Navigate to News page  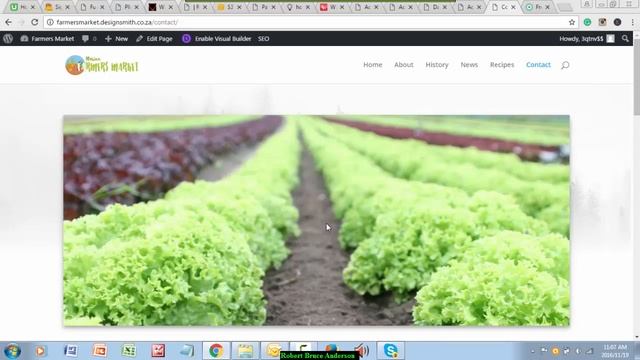(469, 65)
